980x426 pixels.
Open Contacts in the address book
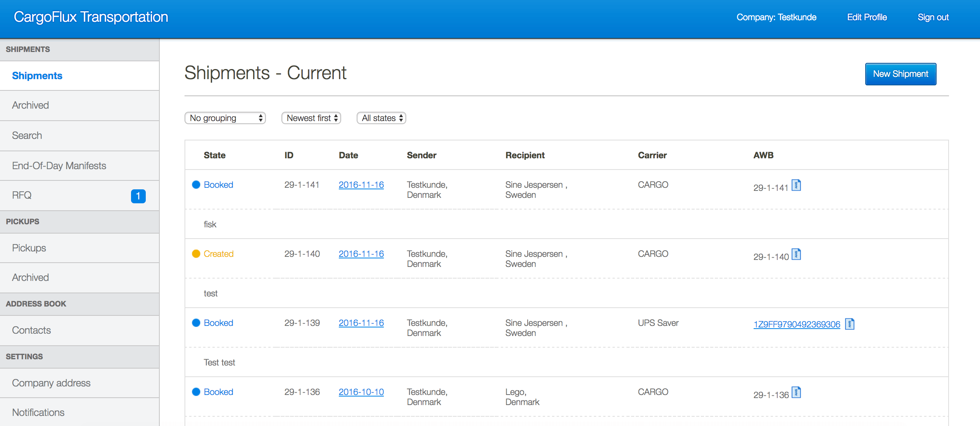pyautogui.click(x=31, y=330)
